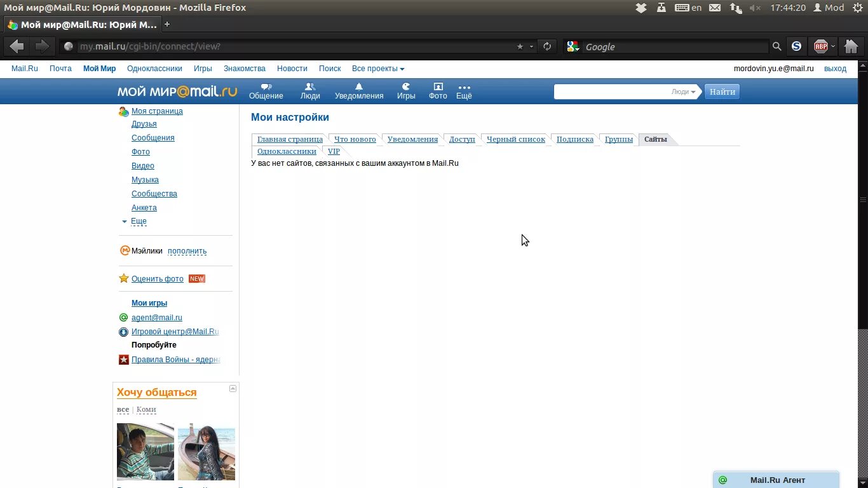Expand the Все проекты dropdown
Viewport: 868px width, 488px height.
click(x=378, y=69)
